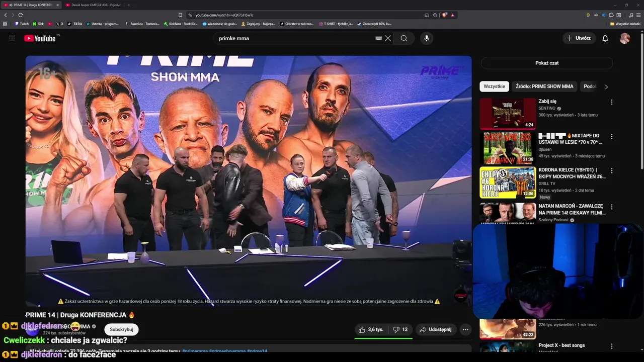Open the KickBans bookmark

pyautogui.click(x=181, y=24)
